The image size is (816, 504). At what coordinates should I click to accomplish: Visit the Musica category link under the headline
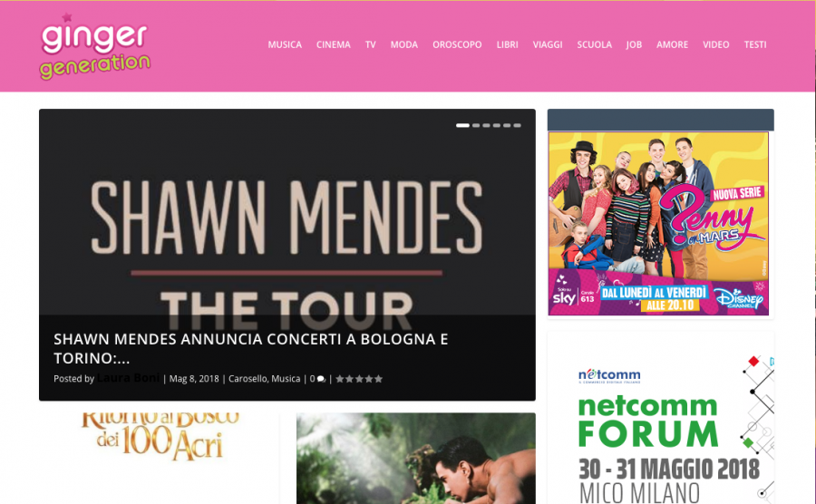(286, 379)
